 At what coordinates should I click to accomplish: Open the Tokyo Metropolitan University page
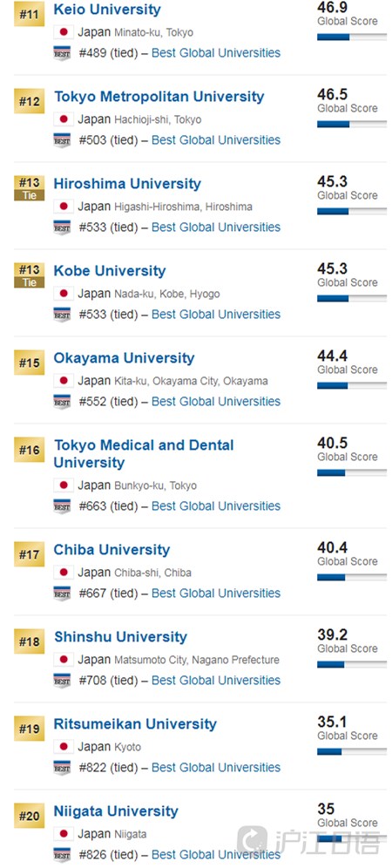(159, 97)
